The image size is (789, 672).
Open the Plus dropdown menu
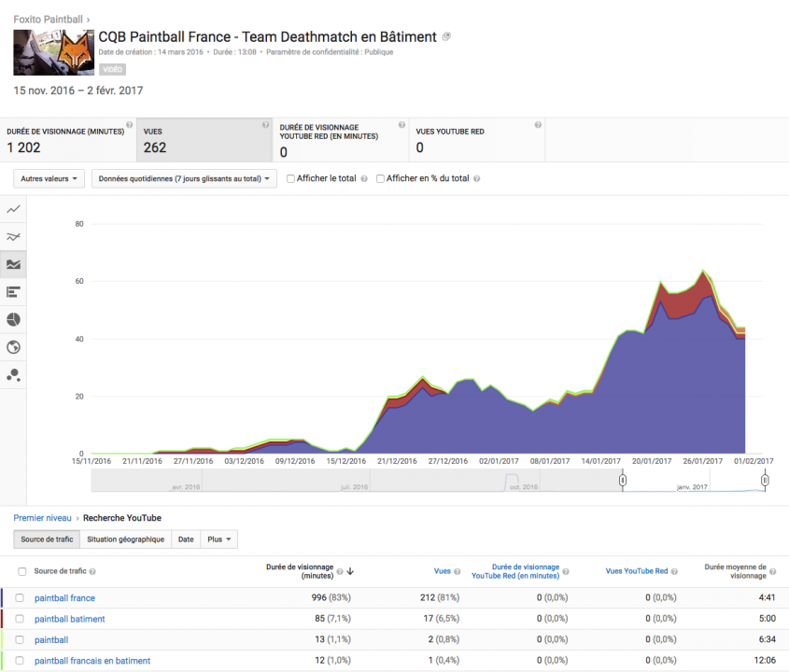[x=218, y=539]
